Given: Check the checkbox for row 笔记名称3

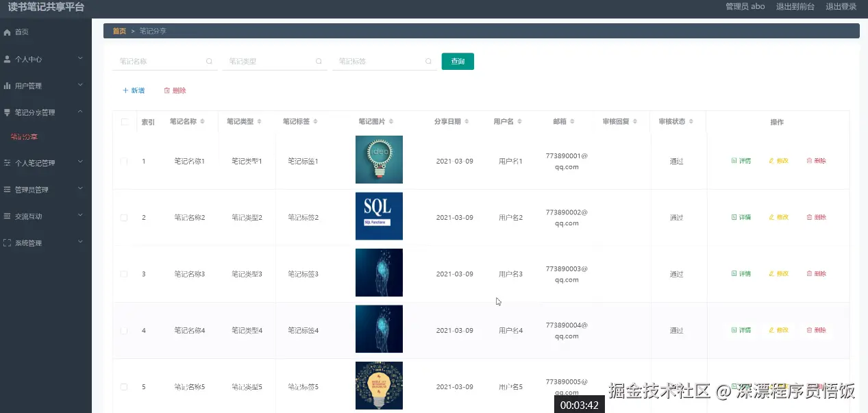Looking at the screenshot, I should (x=124, y=274).
